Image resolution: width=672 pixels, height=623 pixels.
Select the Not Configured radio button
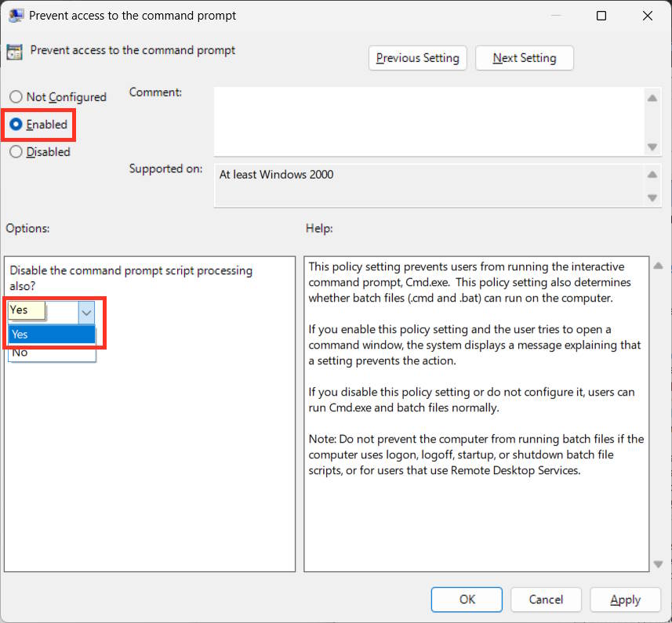point(14,96)
